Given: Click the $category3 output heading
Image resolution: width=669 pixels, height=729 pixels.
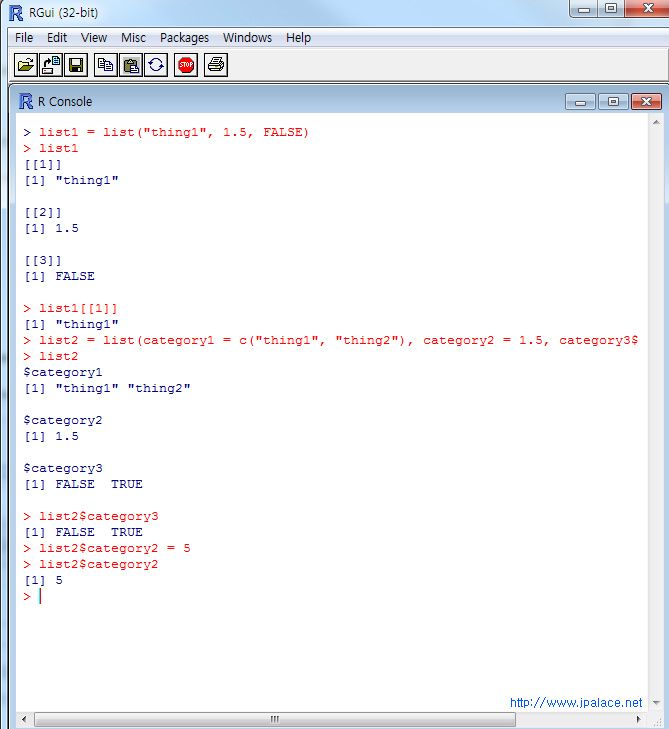Looking at the screenshot, I should [63, 469].
